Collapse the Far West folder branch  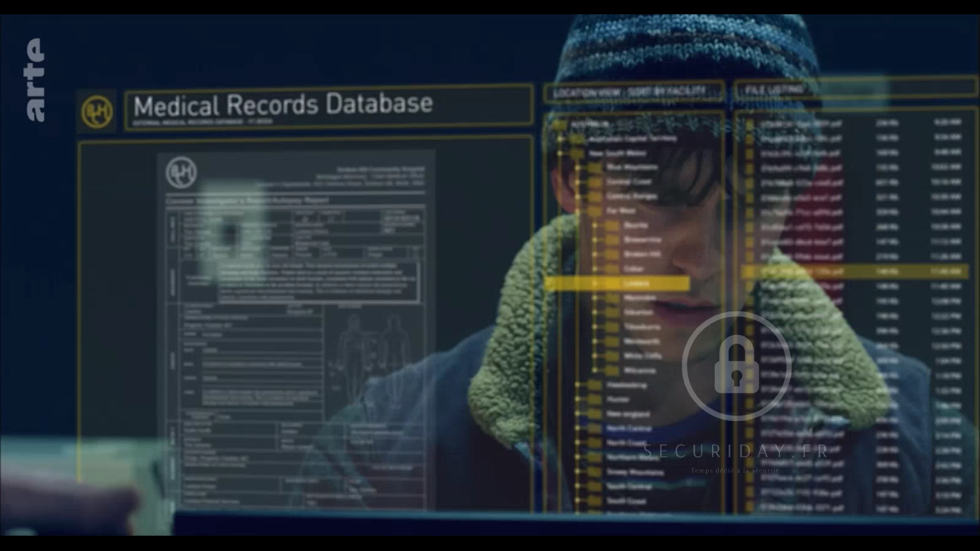(578, 211)
